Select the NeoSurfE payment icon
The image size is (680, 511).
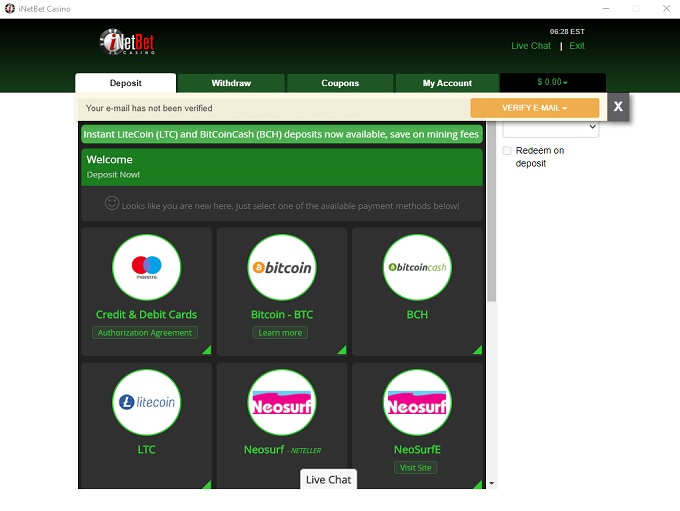tap(417, 402)
